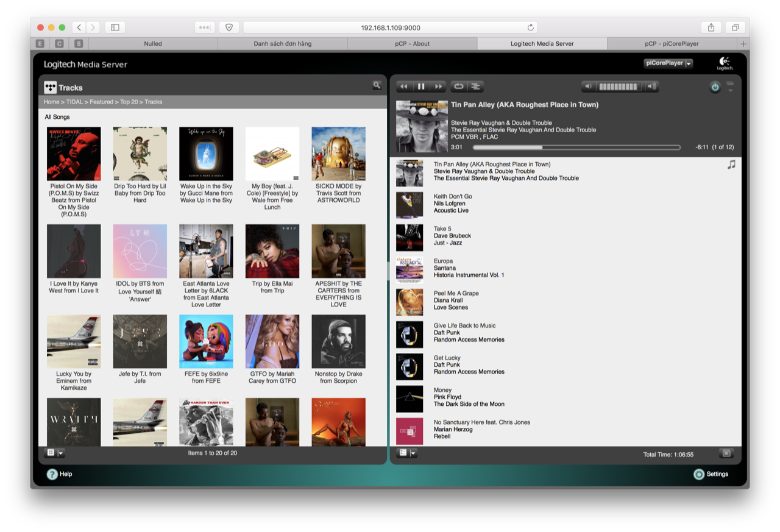Open Settings
The height and width of the screenshot is (532, 780).
tap(711, 474)
